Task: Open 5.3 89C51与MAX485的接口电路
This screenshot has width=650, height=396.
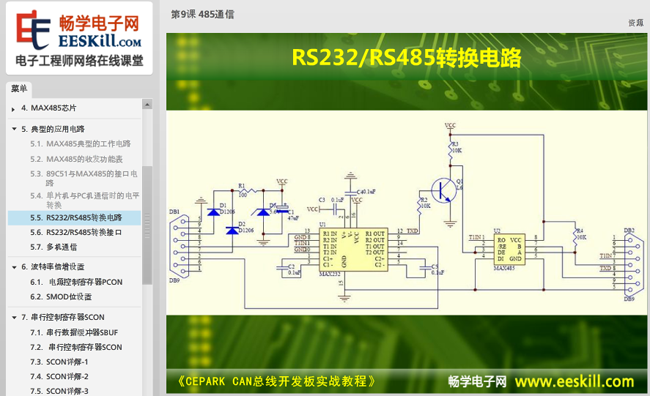Action: point(83,178)
